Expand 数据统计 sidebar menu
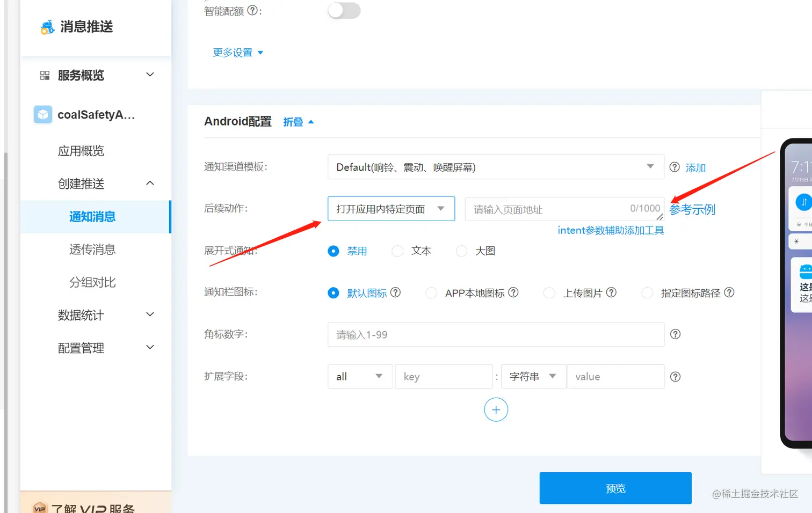Viewport: 812px width, 513px height. pyautogui.click(x=150, y=314)
